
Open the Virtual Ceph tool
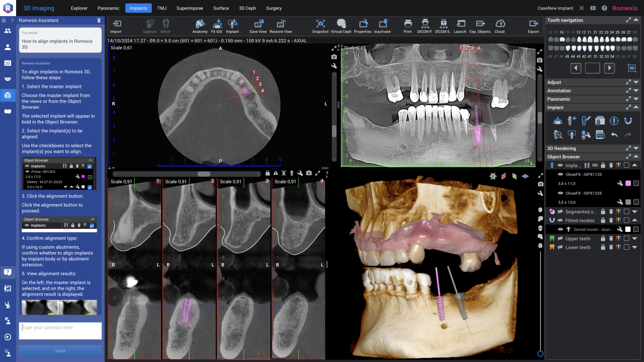(341, 26)
